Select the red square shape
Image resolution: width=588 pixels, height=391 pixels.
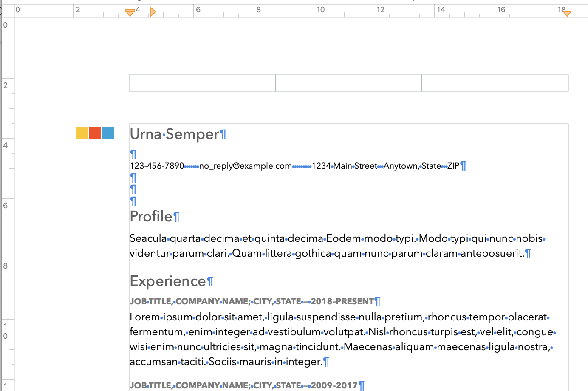pos(95,133)
